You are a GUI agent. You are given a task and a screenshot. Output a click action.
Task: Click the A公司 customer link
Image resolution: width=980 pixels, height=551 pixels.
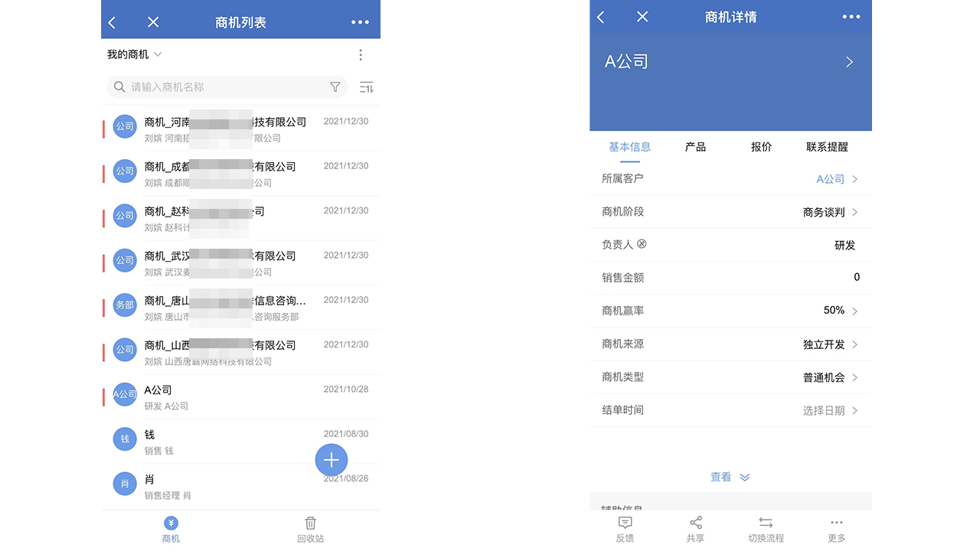click(830, 179)
